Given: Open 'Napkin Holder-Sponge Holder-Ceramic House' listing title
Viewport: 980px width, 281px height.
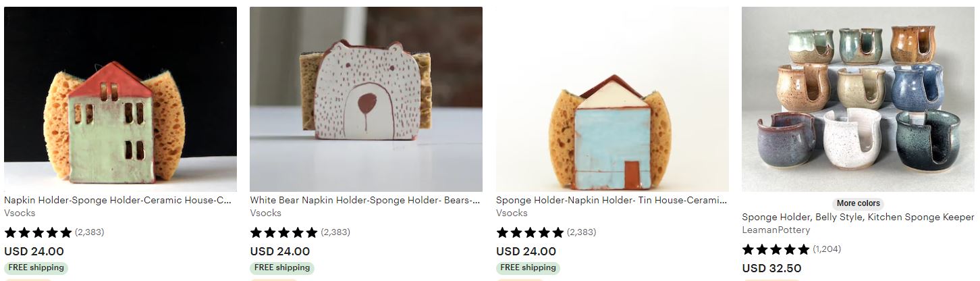Looking at the screenshot, I should (x=118, y=201).
